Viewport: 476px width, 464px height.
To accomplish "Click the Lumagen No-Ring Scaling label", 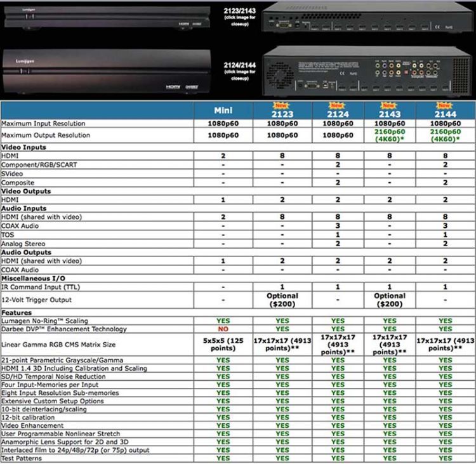I will 44,321.
